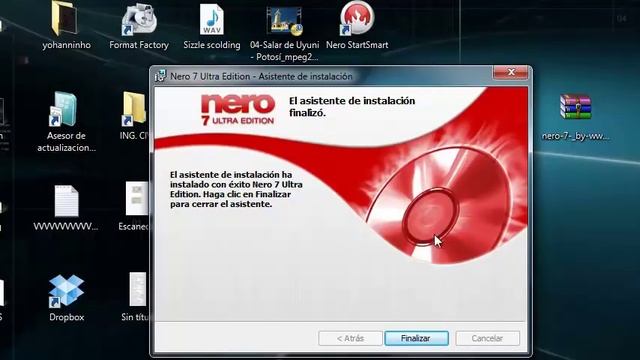Click the Cancelar button
Screen dimensions: 640x360
click(x=487, y=338)
